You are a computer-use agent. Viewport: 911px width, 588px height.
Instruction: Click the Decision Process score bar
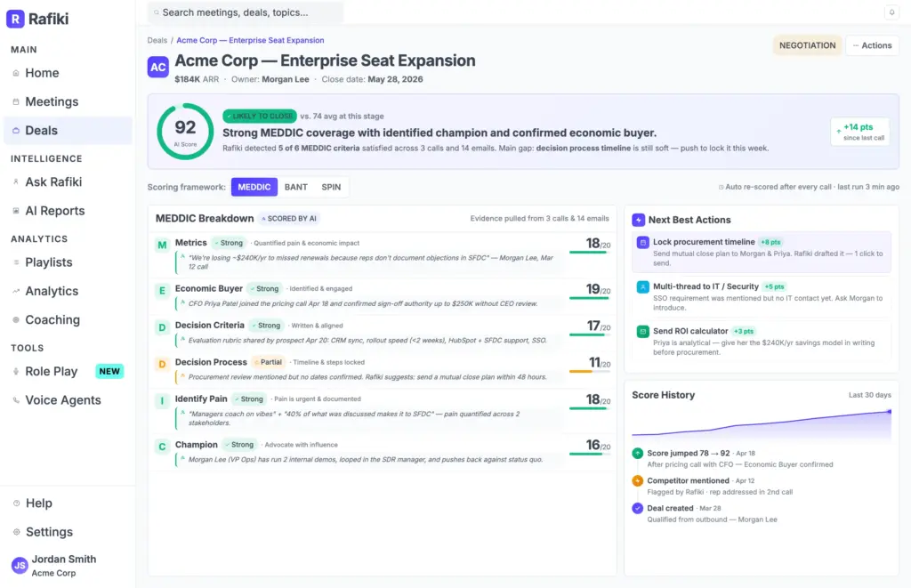[590, 371]
